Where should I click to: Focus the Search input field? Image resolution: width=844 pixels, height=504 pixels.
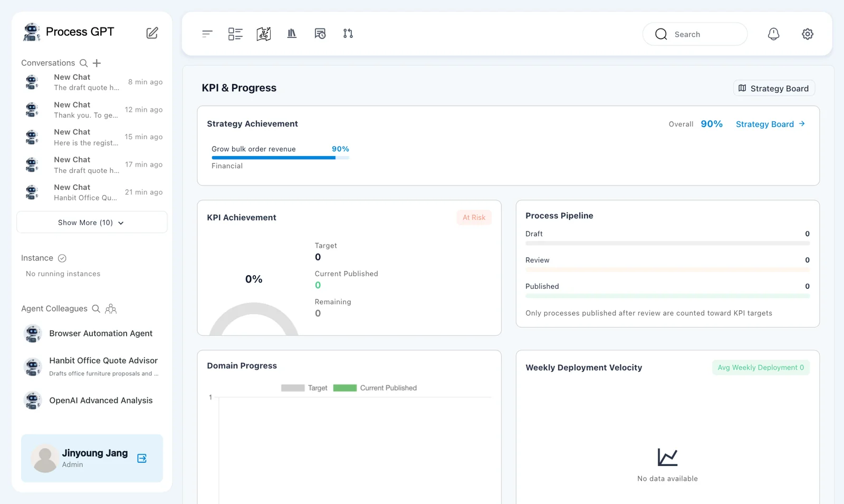(695, 34)
